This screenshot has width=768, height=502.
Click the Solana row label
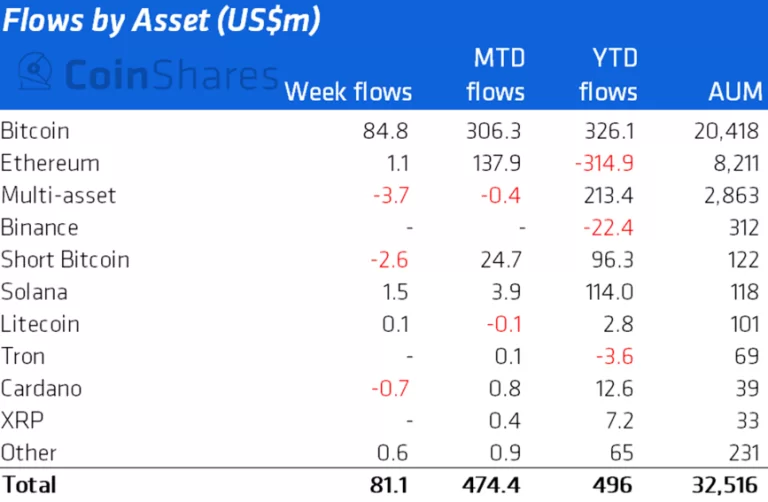pyautogui.click(x=34, y=291)
